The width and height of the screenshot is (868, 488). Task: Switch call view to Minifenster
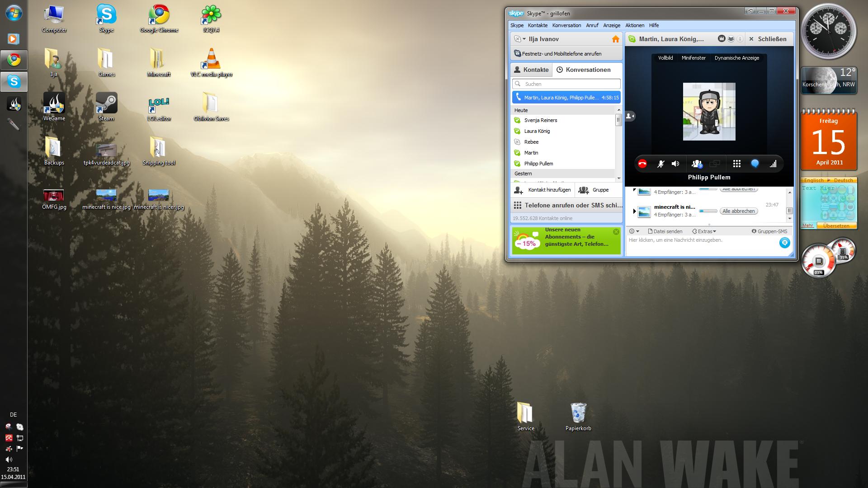pos(693,58)
